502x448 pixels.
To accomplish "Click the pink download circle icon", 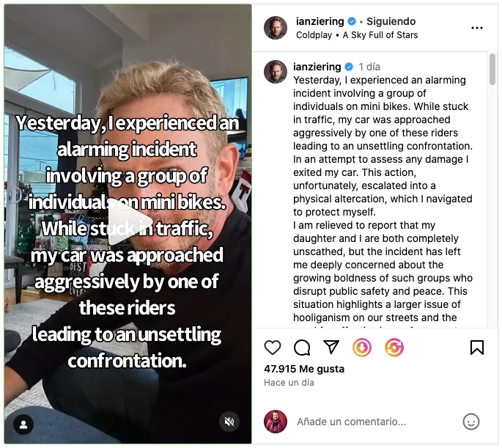I will point(362,348).
